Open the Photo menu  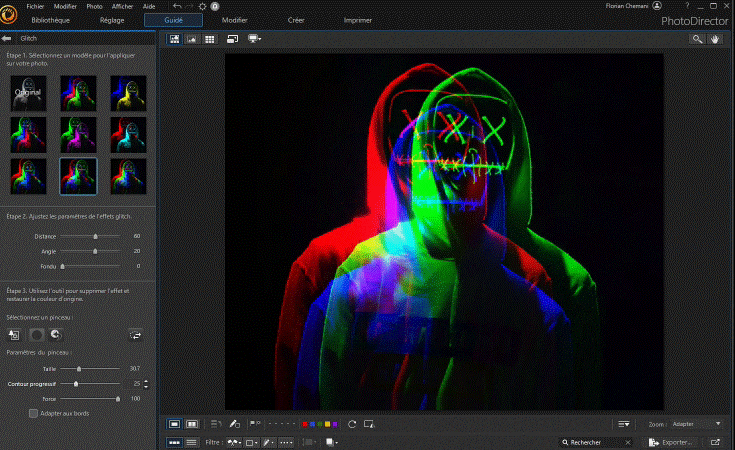pos(94,7)
